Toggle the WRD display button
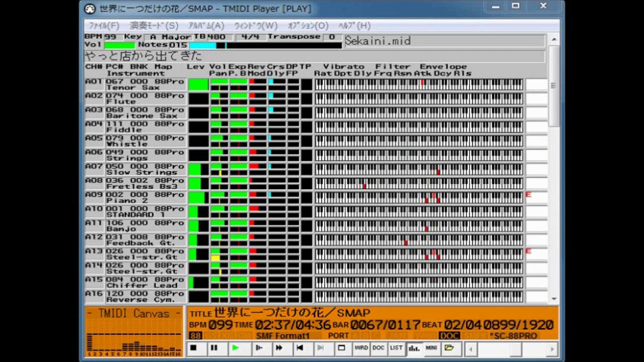The width and height of the screenshot is (644, 362). point(361,348)
